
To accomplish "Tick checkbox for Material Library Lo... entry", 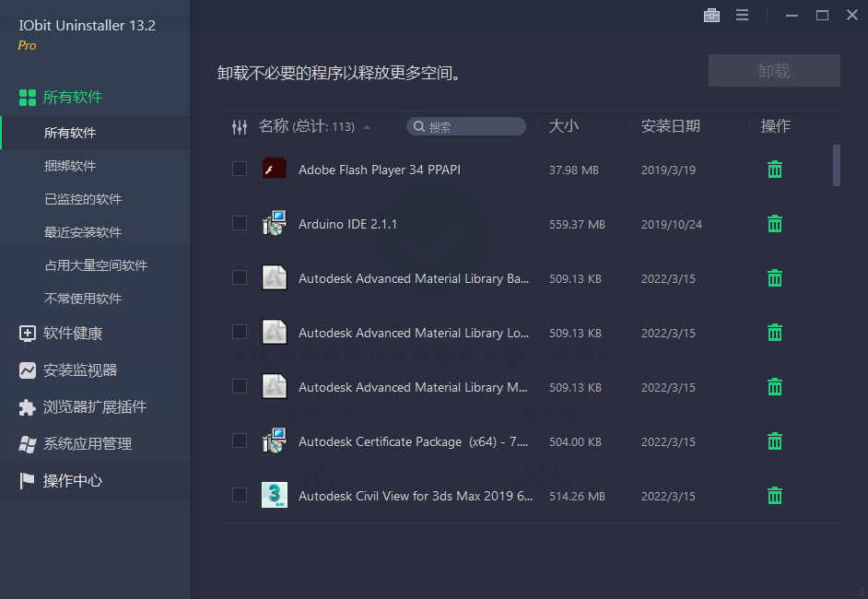I will [240, 332].
